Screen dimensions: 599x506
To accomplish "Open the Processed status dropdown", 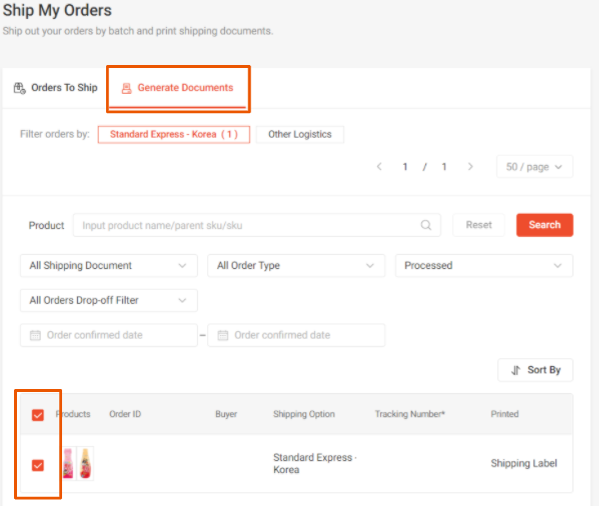I will [484, 265].
